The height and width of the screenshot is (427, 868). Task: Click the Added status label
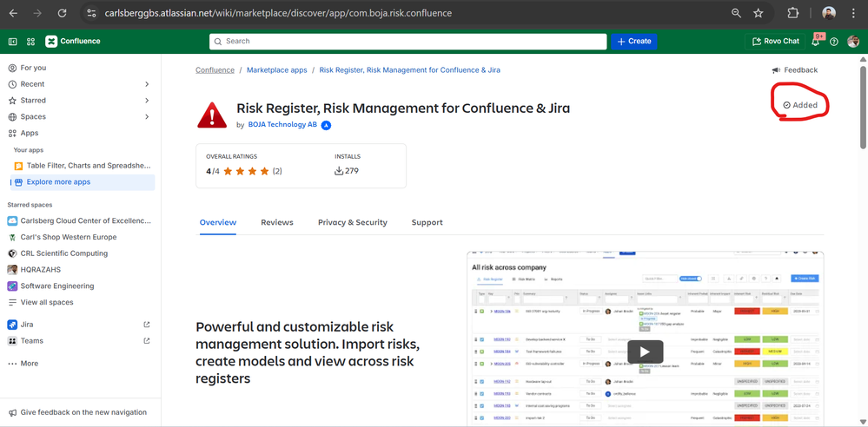click(800, 105)
